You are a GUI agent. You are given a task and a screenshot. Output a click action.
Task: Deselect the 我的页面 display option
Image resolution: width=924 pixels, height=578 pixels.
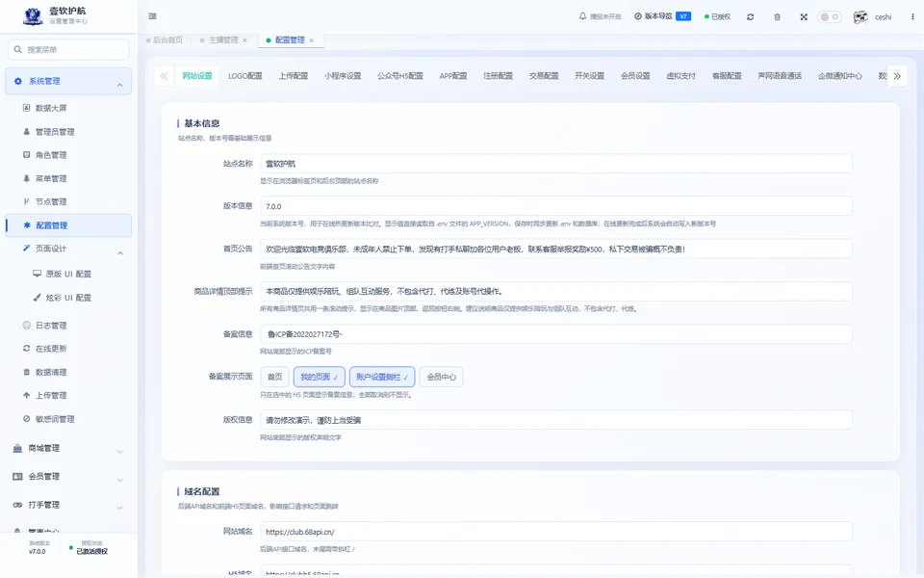[x=319, y=377]
